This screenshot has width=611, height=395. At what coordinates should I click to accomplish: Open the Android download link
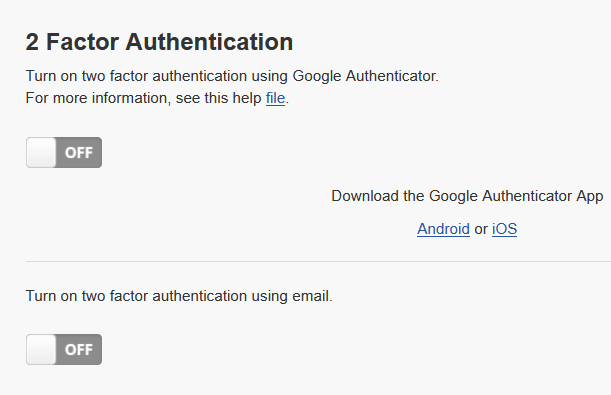[x=443, y=229]
